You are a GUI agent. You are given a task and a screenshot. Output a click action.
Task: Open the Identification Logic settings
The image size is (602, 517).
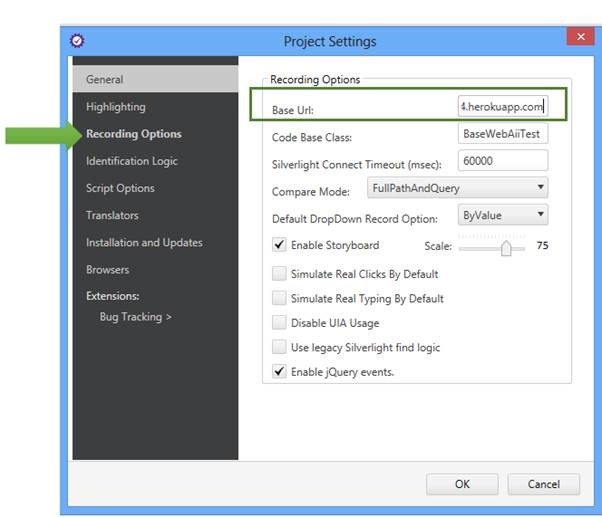pos(132,161)
